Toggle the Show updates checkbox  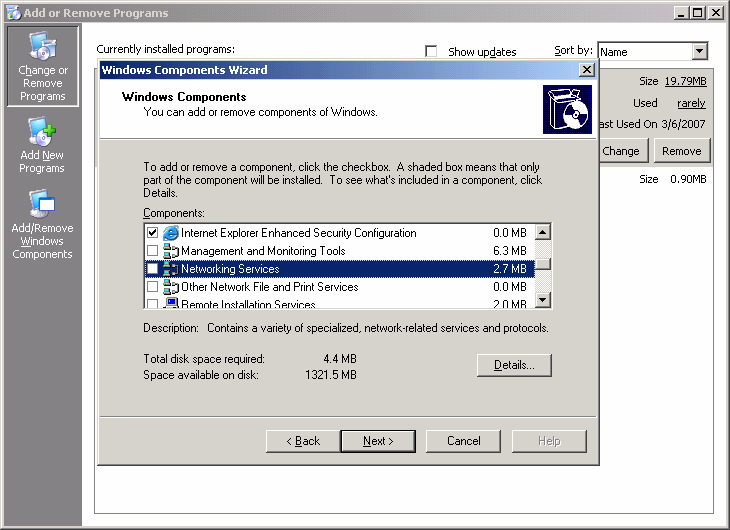click(431, 51)
